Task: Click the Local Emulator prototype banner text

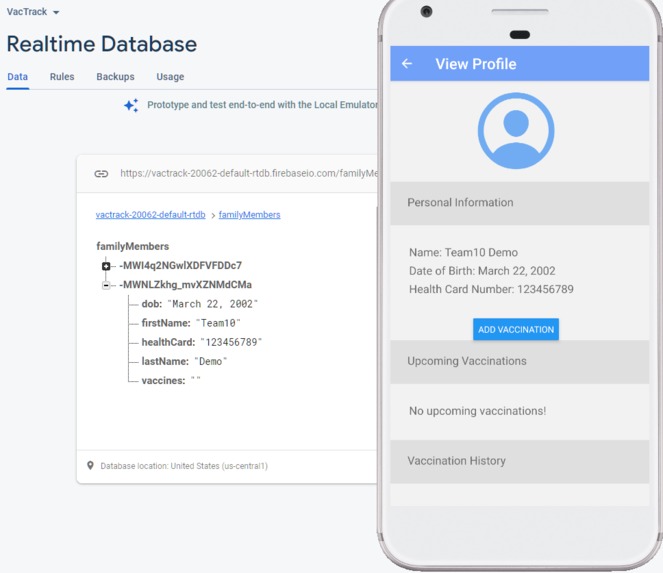Action: click(262, 105)
